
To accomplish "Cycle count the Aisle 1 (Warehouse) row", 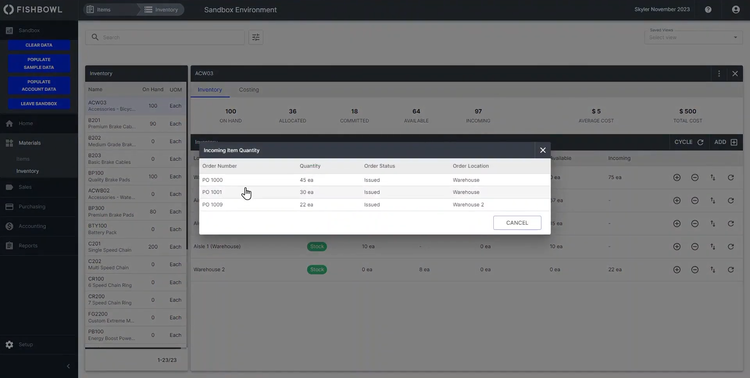I will [x=731, y=246].
